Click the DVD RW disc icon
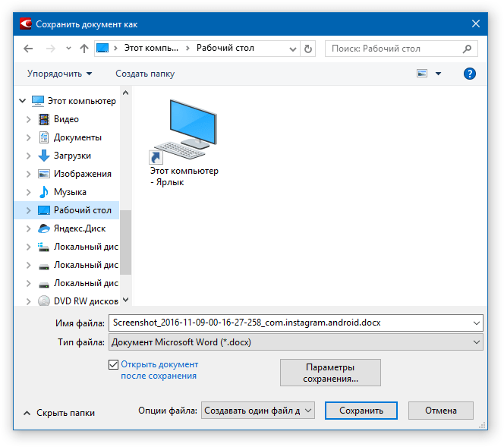This screenshot has width=504, height=447. [x=44, y=301]
